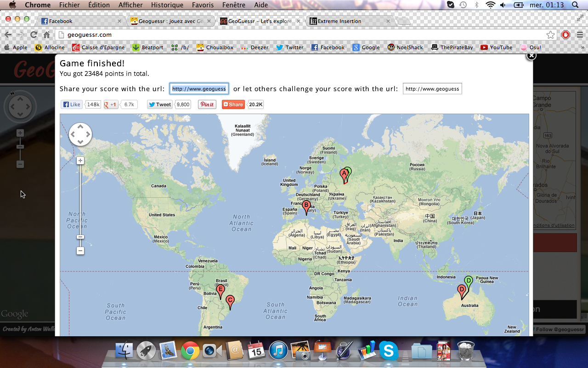Screen dimensions: 588x368
Task: Close the Game finished dialog
Action: (531, 56)
